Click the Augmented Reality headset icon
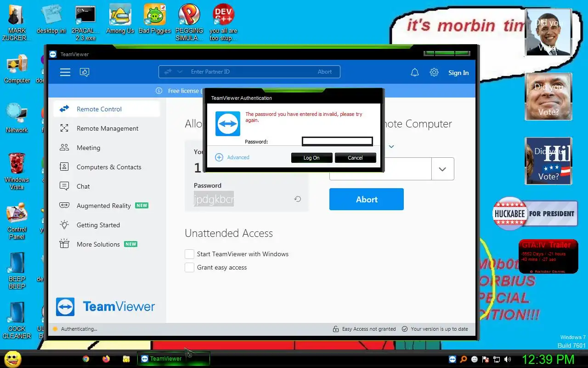The width and height of the screenshot is (588, 368). pyautogui.click(x=64, y=206)
